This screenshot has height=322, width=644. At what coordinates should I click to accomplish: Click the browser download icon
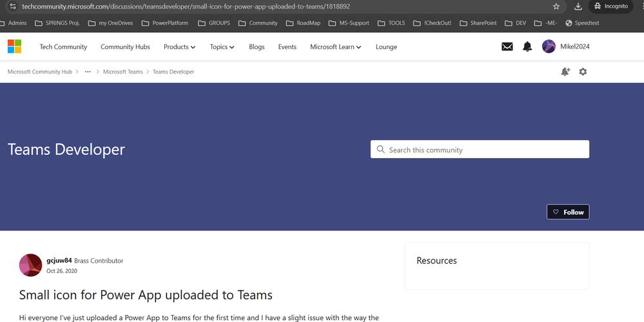tap(578, 6)
